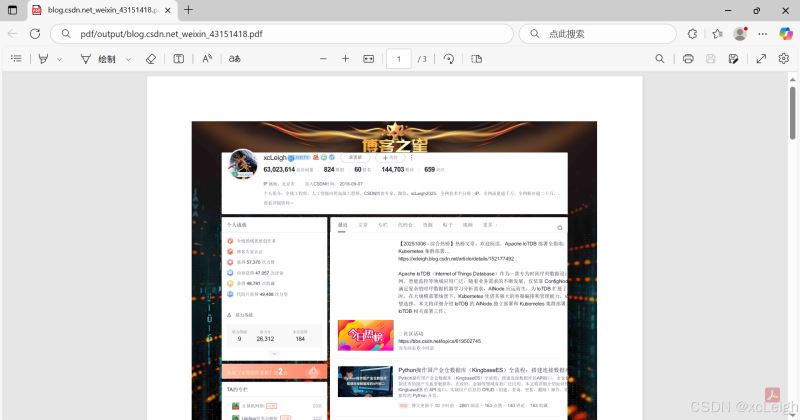This screenshot has width=800, height=420.
Task: Close the blog.csdn.net PDF tab
Action: click(168, 10)
